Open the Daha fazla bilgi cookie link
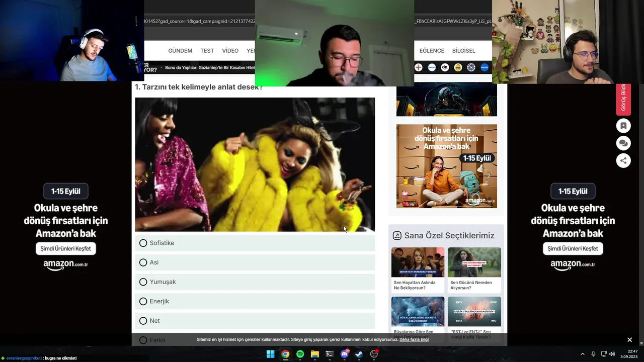 point(414,340)
